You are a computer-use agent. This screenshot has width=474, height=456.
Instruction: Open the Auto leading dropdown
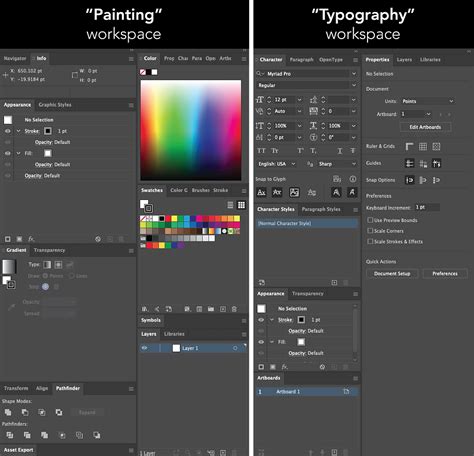pyautogui.click(x=299, y=111)
